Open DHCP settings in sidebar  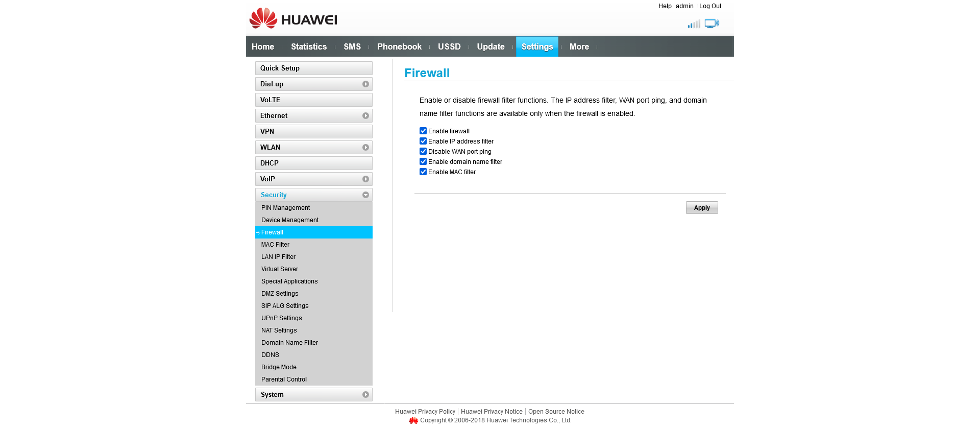pos(314,163)
